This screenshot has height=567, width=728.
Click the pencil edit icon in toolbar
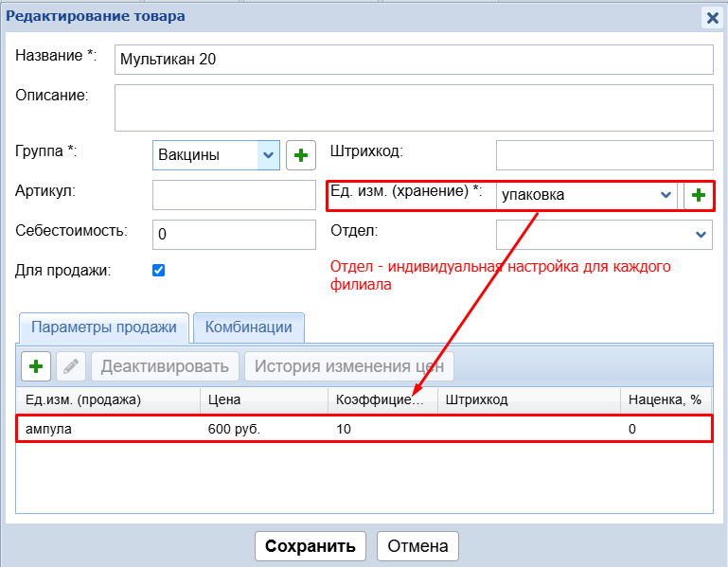tap(70, 365)
